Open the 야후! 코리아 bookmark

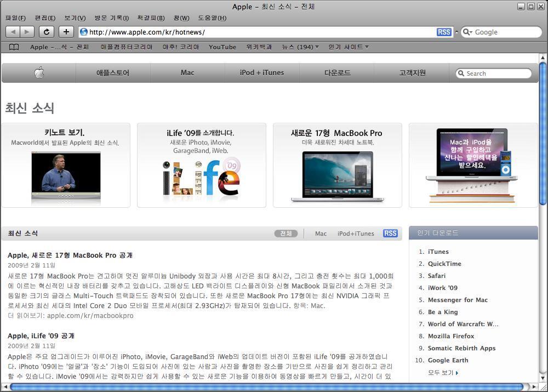pos(180,47)
